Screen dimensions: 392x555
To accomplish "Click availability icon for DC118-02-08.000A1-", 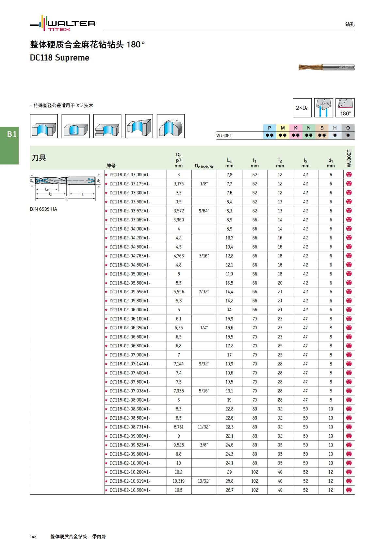I will 349,400.
